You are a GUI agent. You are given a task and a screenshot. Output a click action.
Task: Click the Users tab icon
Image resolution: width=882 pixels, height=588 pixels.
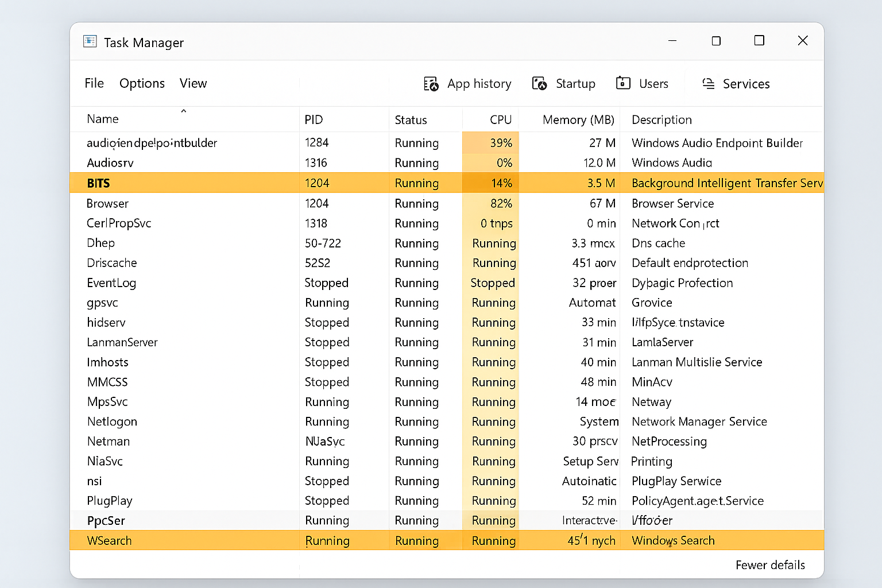coord(623,83)
